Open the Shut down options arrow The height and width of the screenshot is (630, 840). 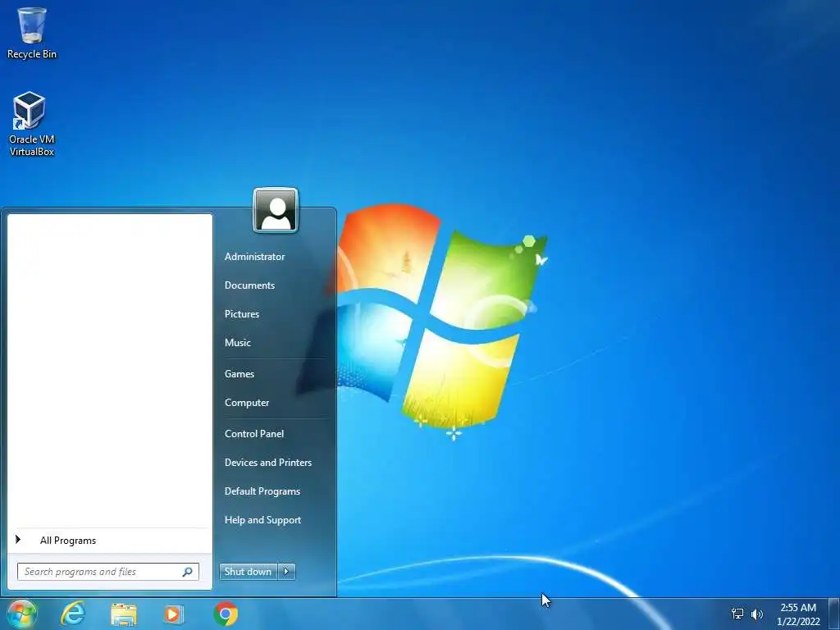coord(286,572)
